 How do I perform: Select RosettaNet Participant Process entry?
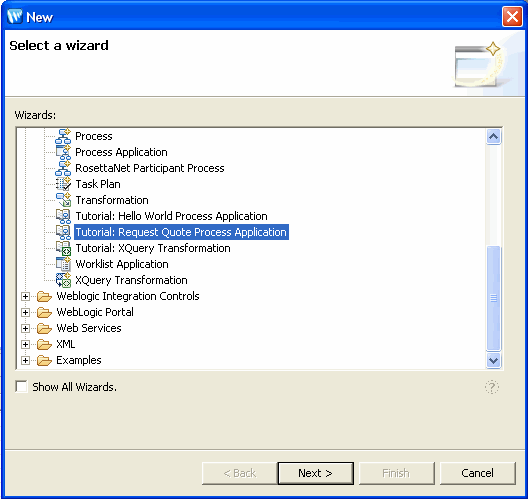click(x=150, y=168)
